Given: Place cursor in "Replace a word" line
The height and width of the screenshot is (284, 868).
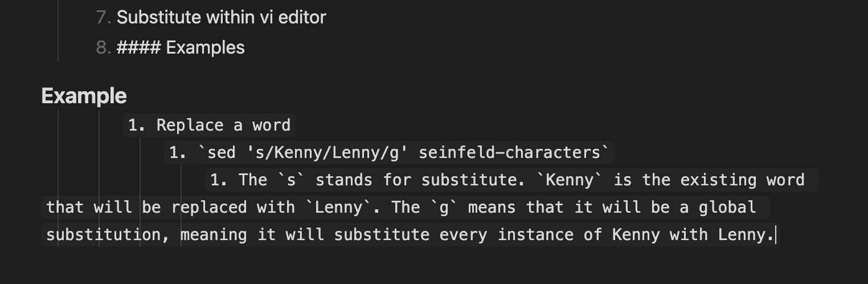Looking at the screenshot, I should 223,125.
